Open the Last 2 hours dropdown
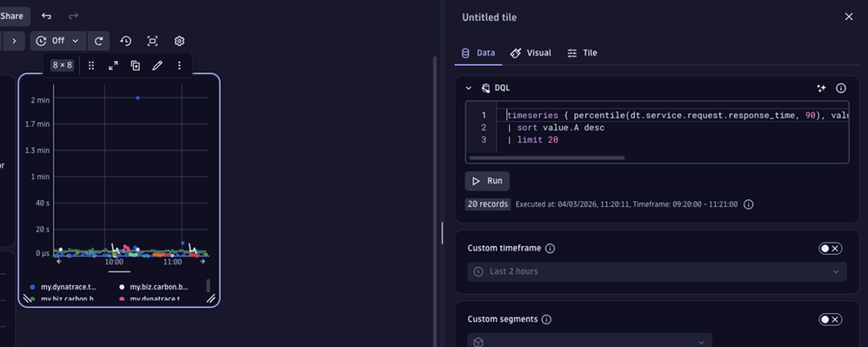The width and height of the screenshot is (868, 347). coord(658,271)
